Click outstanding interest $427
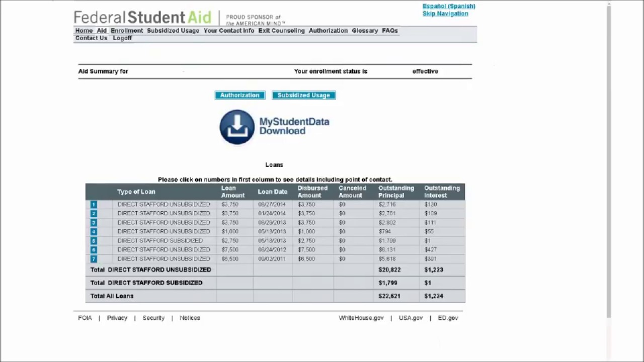The height and width of the screenshot is (362, 644). tap(431, 250)
